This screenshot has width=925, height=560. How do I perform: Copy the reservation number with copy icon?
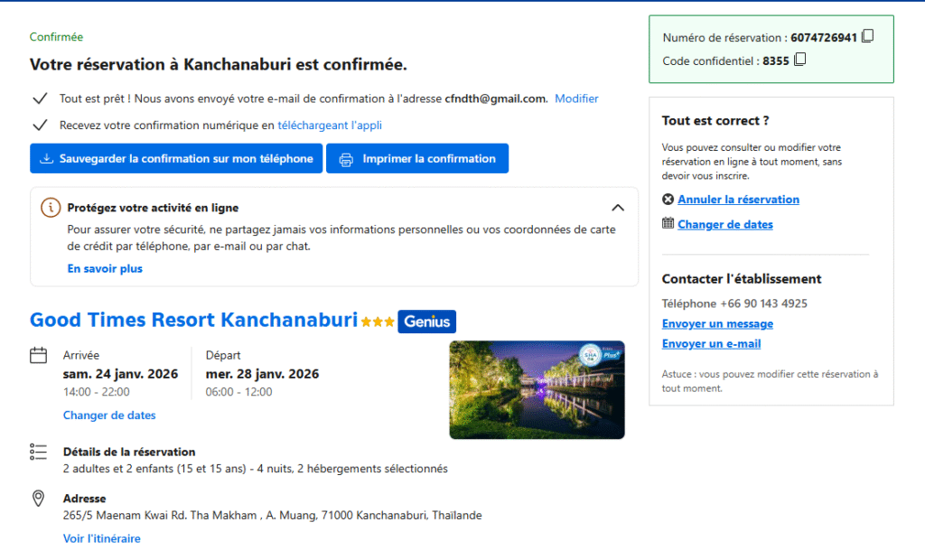tap(867, 37)
